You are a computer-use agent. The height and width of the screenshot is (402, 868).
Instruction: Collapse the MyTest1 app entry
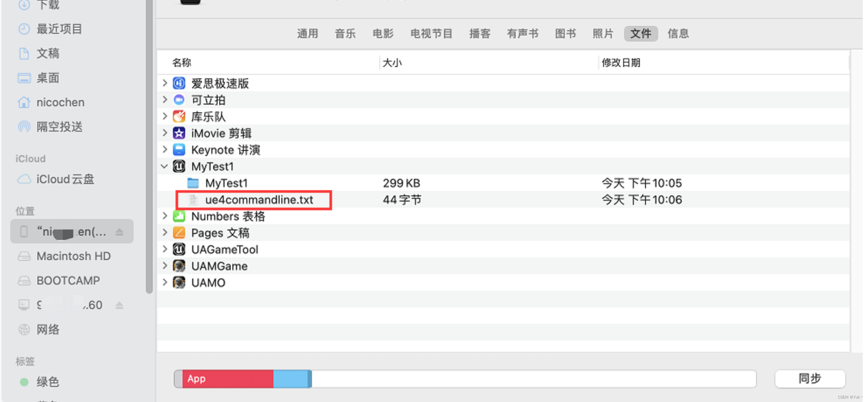click(164, 166)
